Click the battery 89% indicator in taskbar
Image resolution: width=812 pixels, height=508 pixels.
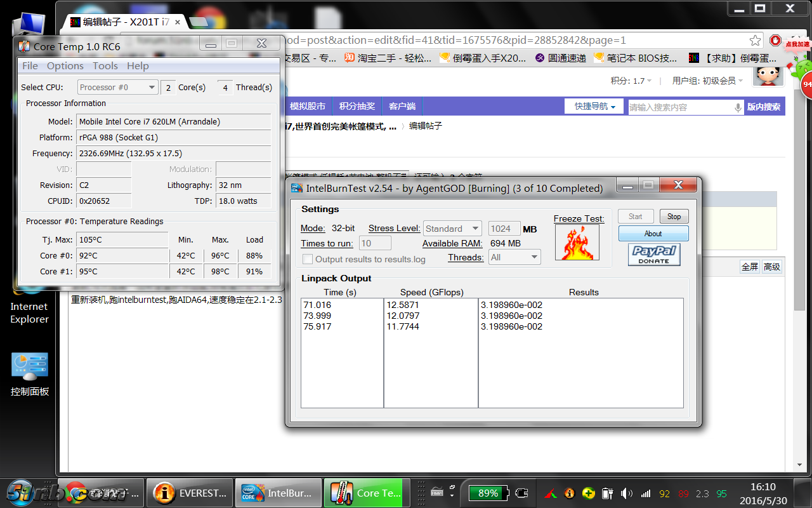(488, 493)
